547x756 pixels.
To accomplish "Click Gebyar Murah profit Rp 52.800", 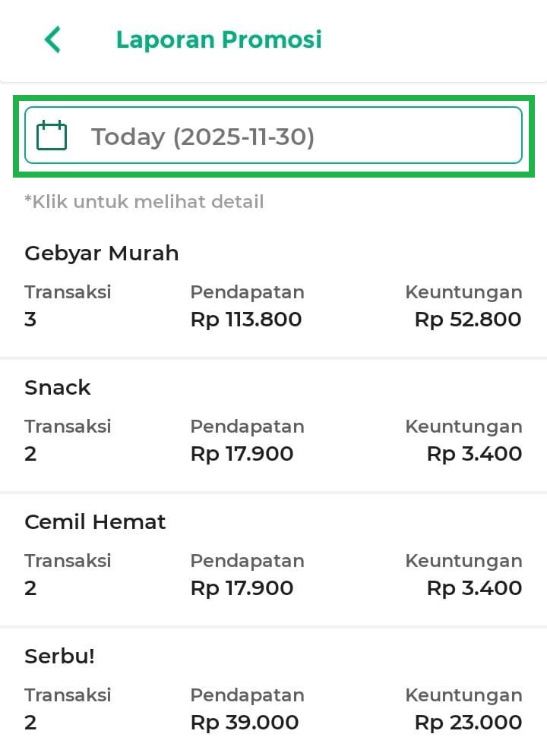I will 468,320.
